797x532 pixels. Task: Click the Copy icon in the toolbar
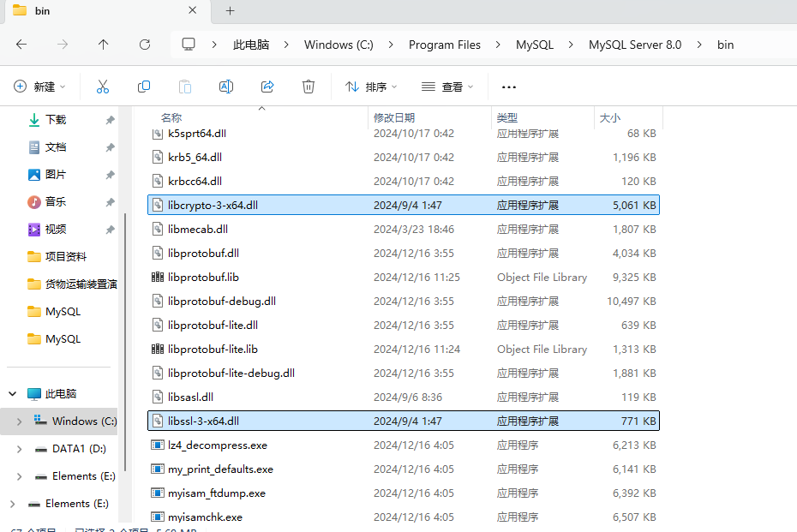144,87
